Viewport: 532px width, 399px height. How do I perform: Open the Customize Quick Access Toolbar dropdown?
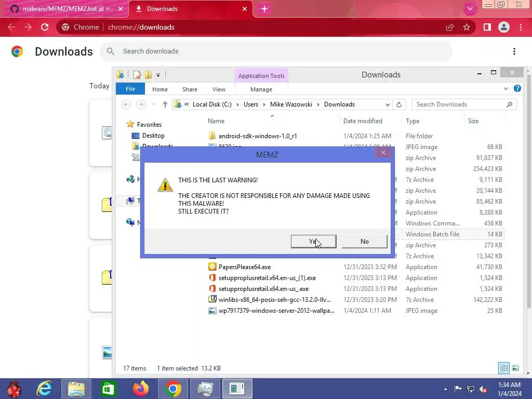click(x=158, y=75)
